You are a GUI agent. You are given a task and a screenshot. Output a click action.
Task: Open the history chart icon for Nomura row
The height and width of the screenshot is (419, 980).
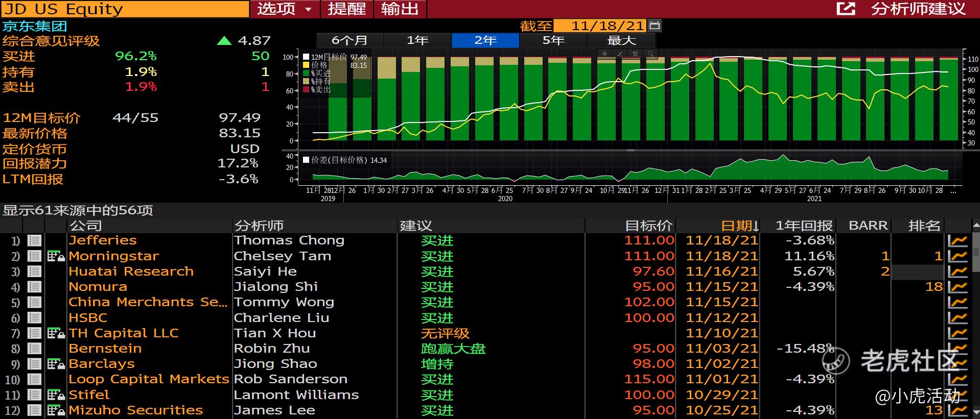click(x=958, y=287)
